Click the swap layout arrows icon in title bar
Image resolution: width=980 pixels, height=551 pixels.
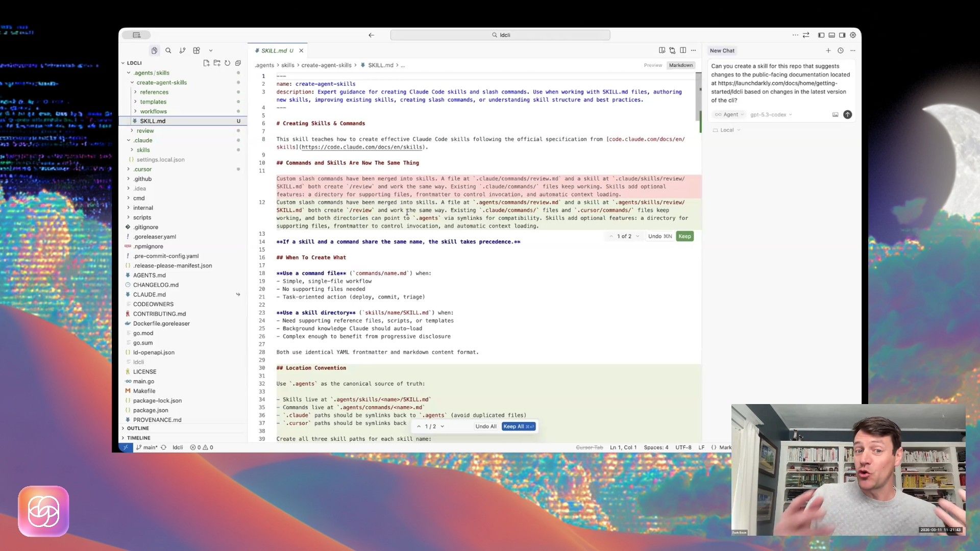pos(806,35)
